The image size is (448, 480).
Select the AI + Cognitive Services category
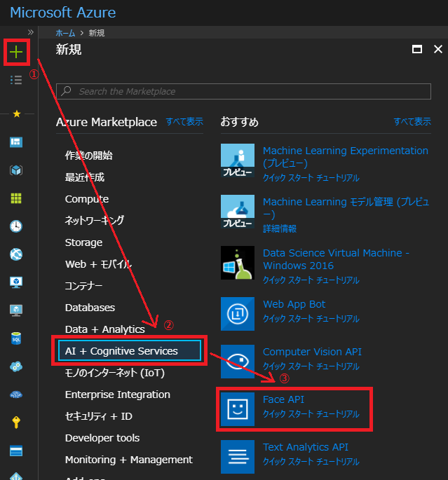tap(130, 351)
